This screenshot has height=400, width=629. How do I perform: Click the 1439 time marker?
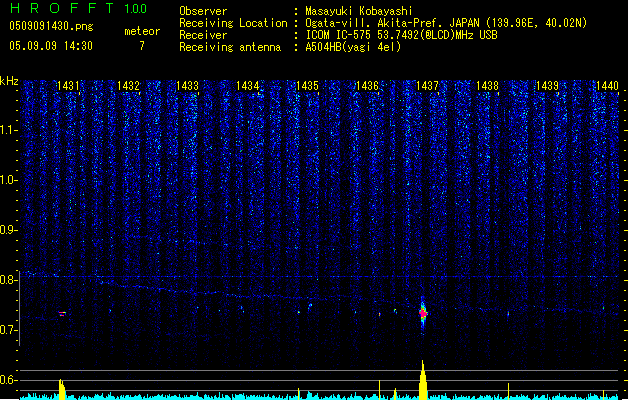pyautogui.click(x=547, y=86)
